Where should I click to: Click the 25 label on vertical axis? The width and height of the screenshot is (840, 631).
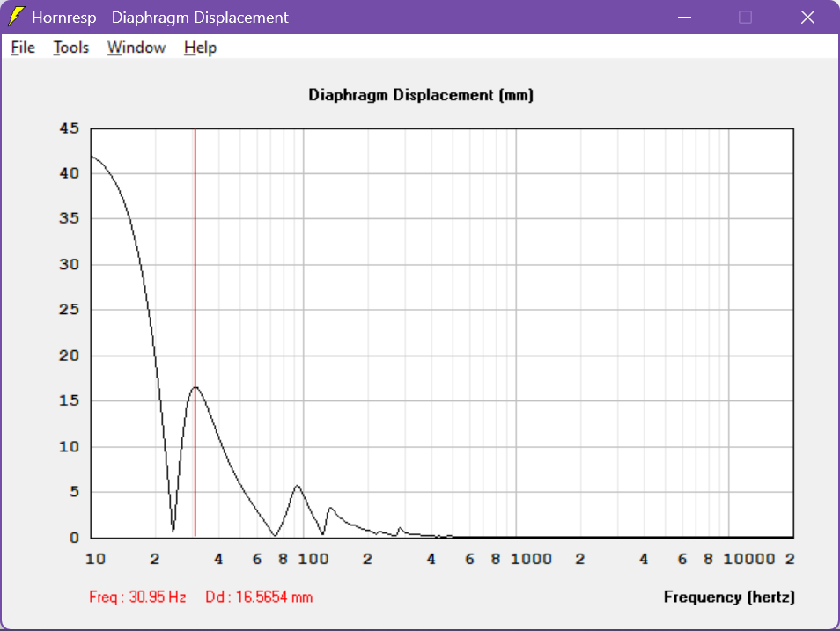69,309
